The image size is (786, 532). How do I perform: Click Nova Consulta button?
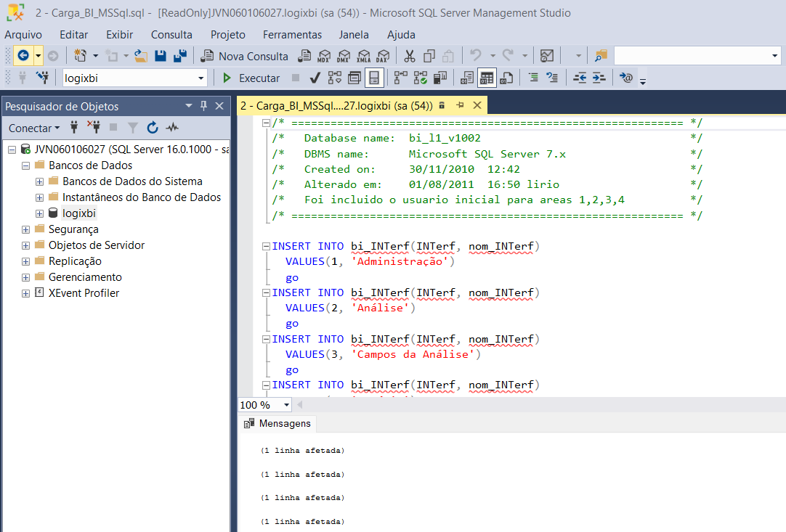point(244,56)
